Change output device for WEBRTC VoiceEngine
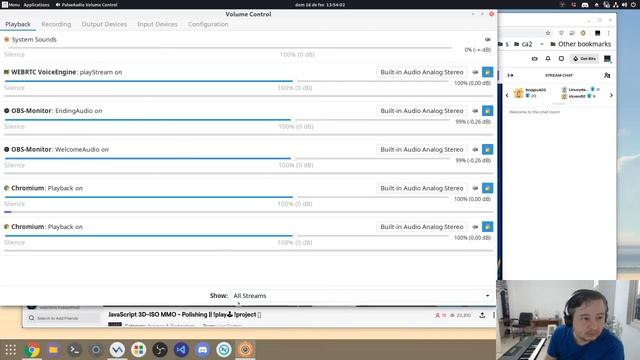 click(x=422, y=72)
